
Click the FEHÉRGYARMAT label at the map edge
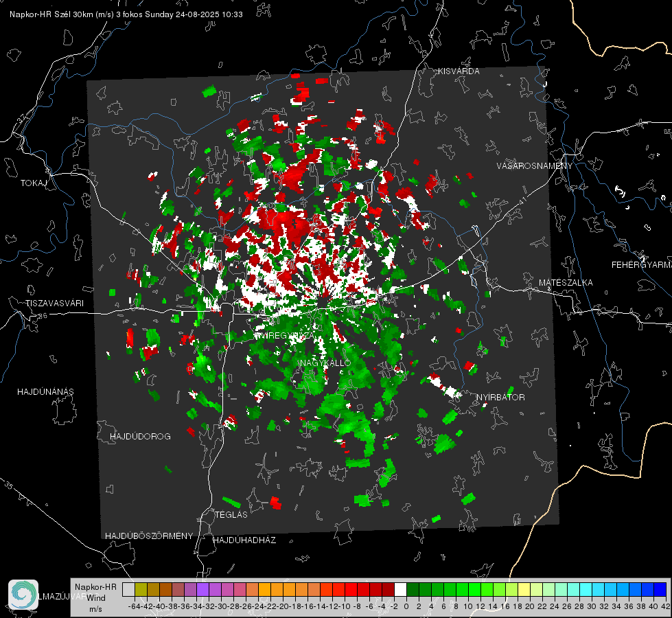click(642, 265)
